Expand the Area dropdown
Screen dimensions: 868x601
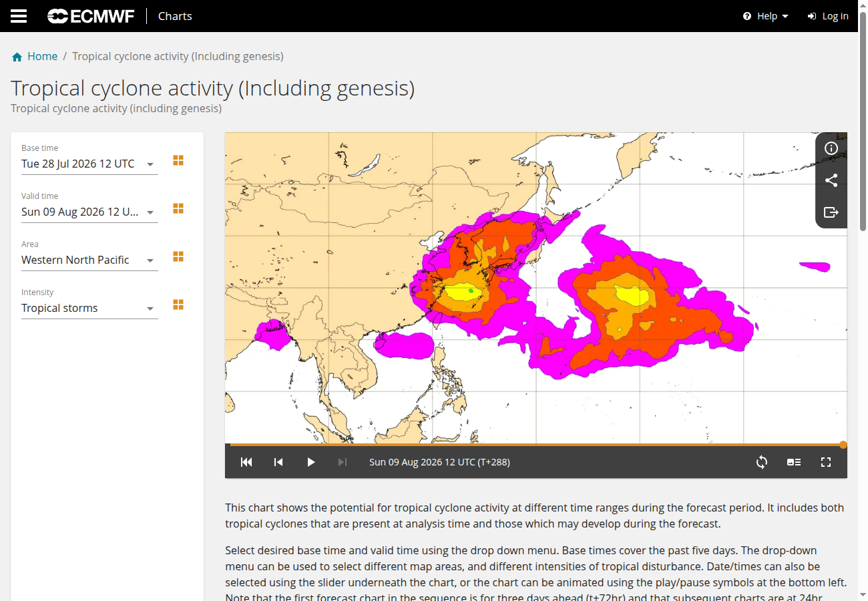(x=89, y=260)
